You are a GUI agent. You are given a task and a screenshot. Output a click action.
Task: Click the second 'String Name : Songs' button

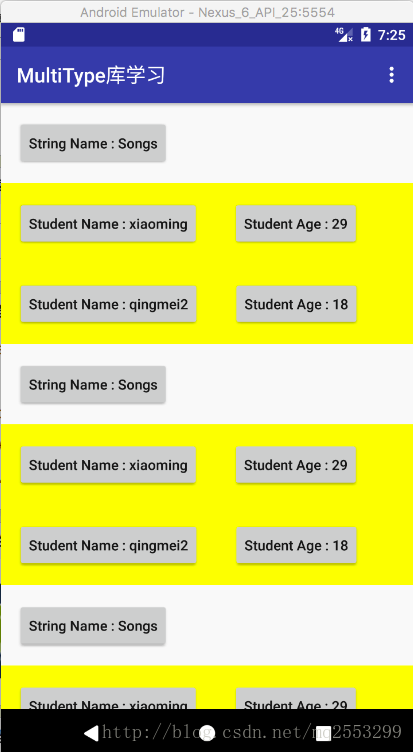pos(93,385)
